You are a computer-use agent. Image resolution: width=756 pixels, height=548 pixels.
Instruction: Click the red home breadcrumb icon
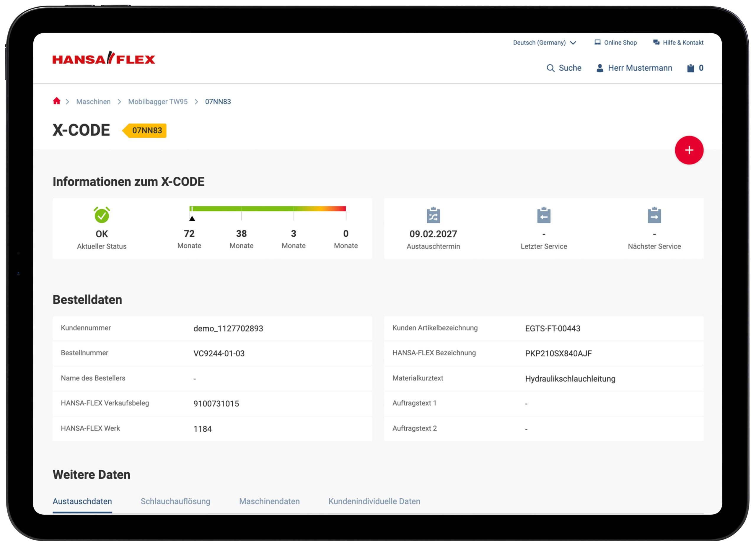click(x=57, y=101)
